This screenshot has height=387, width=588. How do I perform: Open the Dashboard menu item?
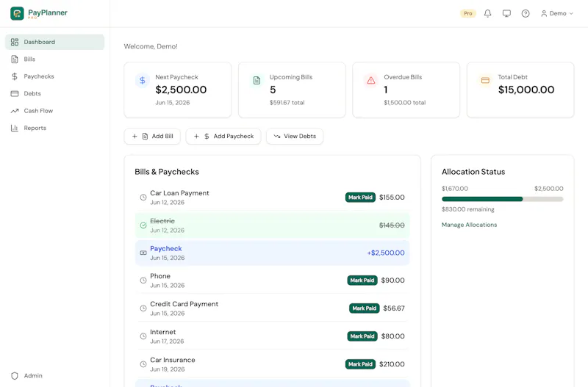[54, 42]
